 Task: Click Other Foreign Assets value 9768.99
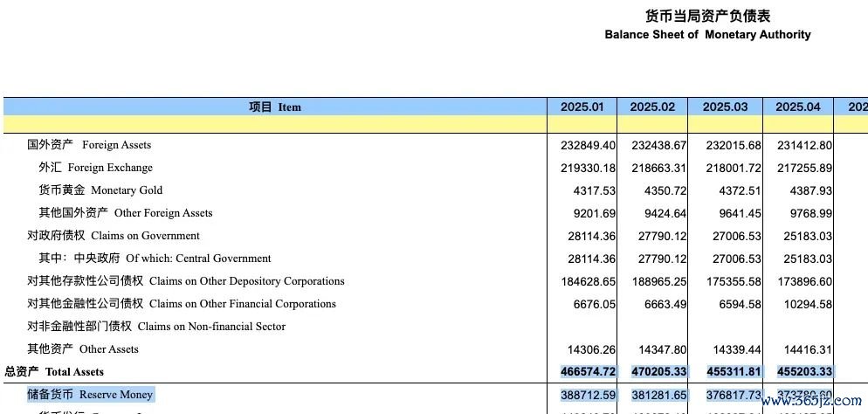tap(811, 214)
